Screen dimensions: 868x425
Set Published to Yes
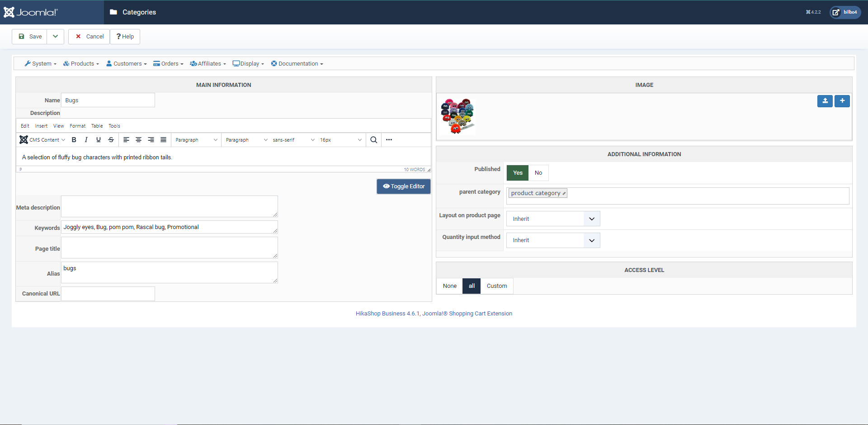pyautogui.click(x=518, y=173)
